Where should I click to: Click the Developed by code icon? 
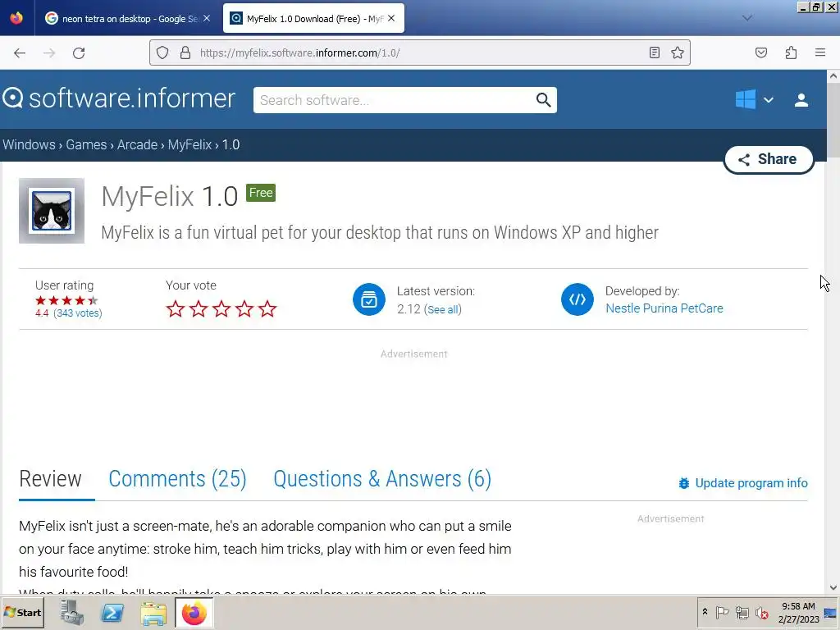[x=577, y=299]
